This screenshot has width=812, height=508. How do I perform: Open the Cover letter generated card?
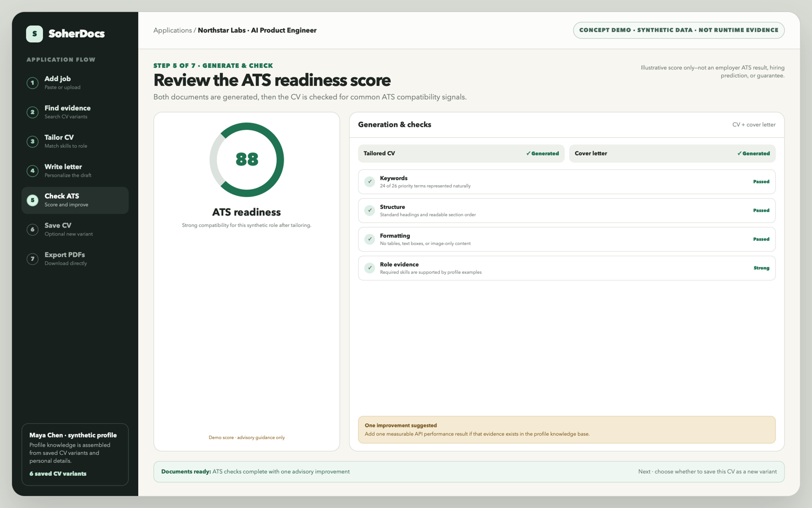(x=672, y=154)
